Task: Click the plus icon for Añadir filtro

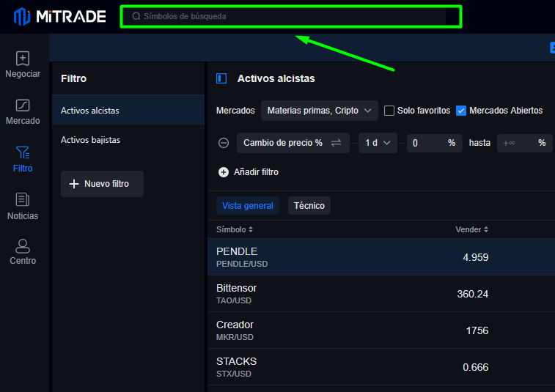Action: pyautogui.click(x=224, y=172)
